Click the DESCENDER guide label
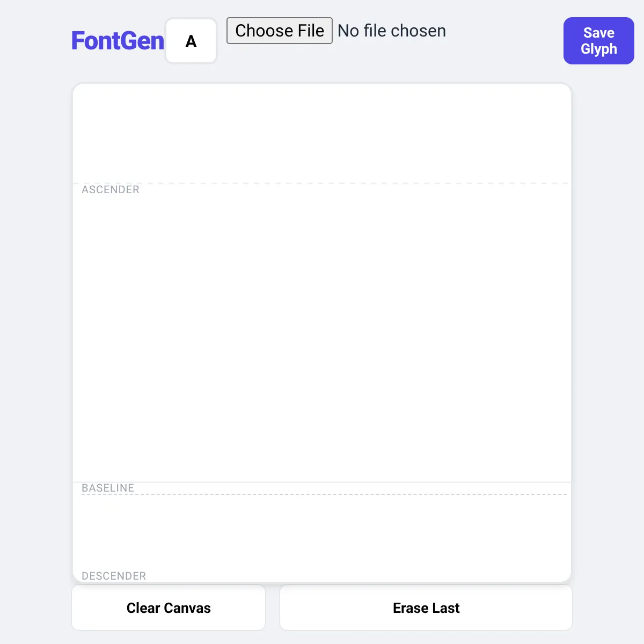Image resolution: width=644 pixels, height=644 pixels. [114, 576]
